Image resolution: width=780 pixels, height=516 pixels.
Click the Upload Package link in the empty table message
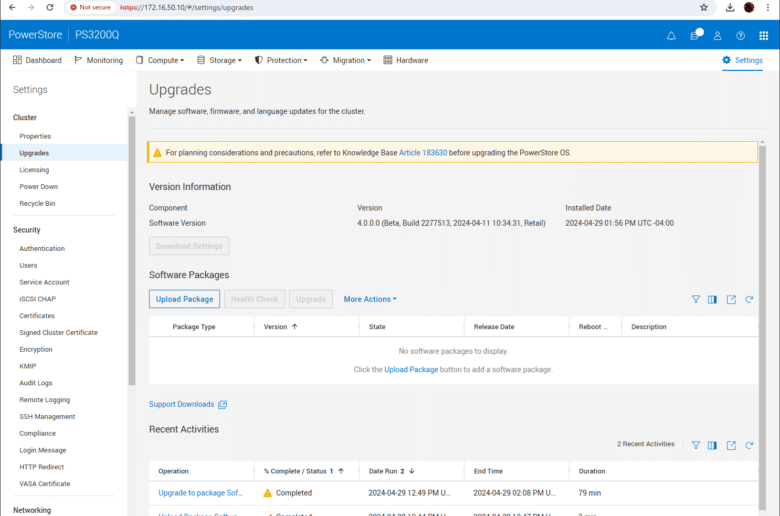tap(411, 370)
